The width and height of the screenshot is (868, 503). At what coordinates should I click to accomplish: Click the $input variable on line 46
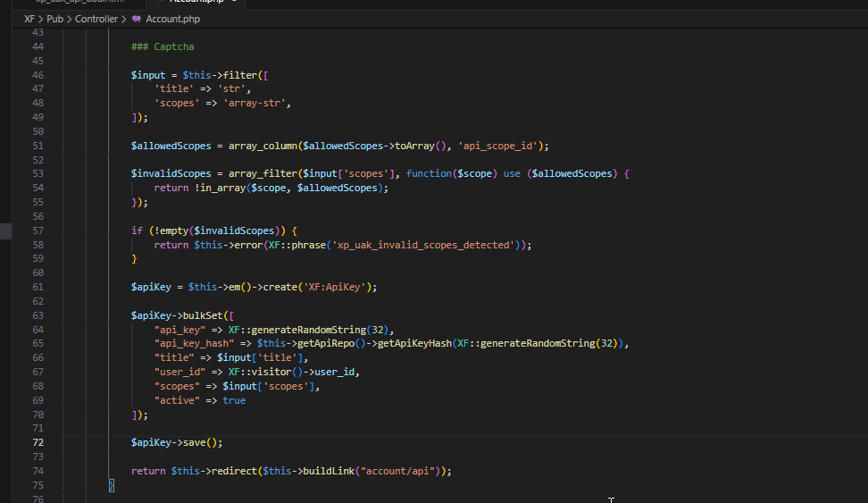tap(148, 75)
